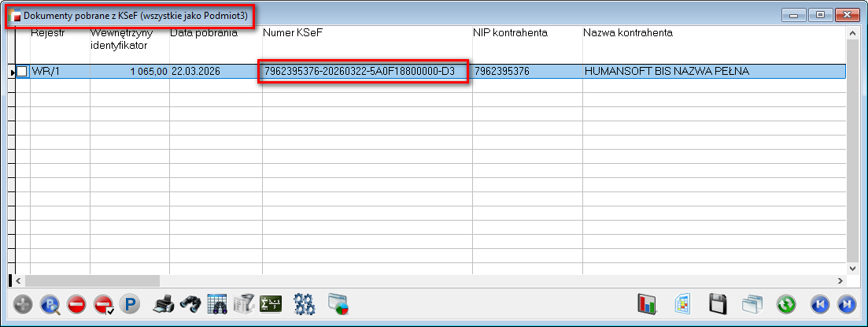
Task: Click the printer icon
Action: 163,304
